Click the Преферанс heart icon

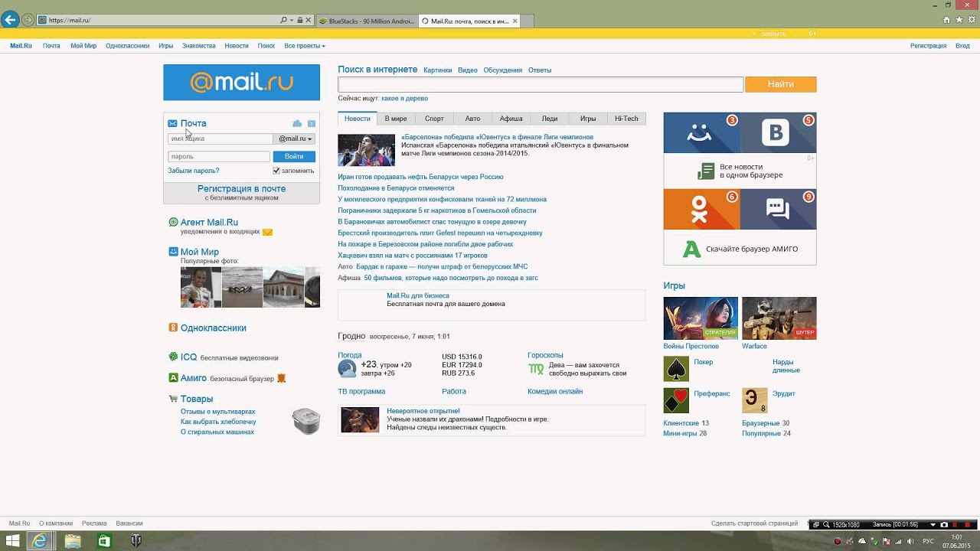(x=676, y=401)
